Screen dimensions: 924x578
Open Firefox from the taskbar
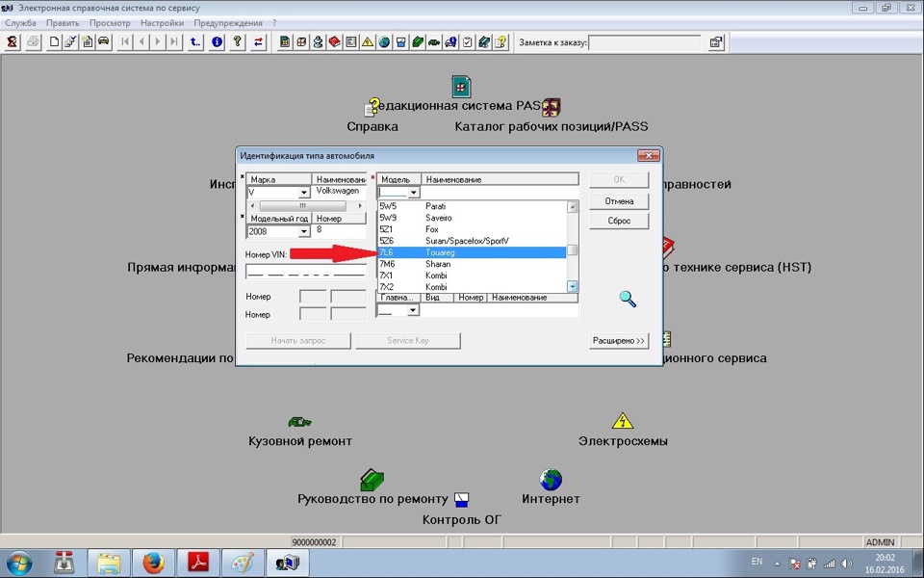(x=153, y=563)
